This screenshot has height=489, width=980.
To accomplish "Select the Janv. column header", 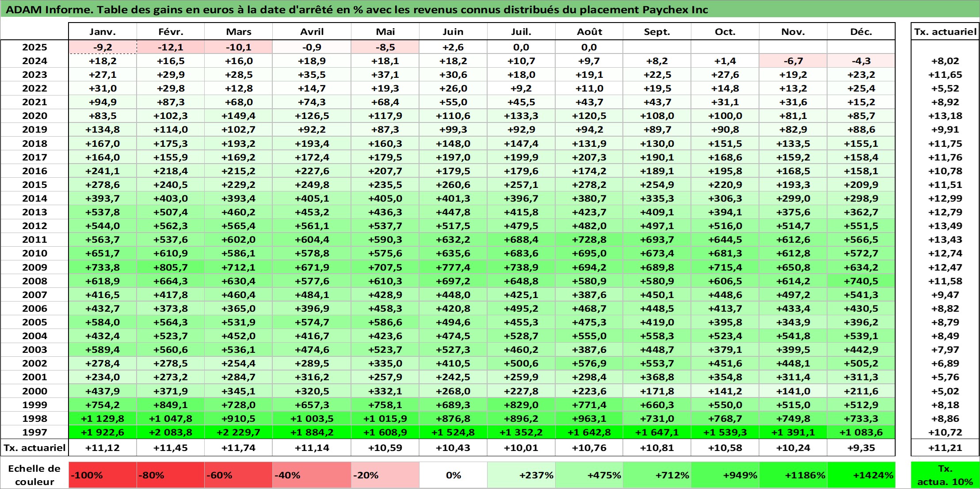I will (103, 31).
